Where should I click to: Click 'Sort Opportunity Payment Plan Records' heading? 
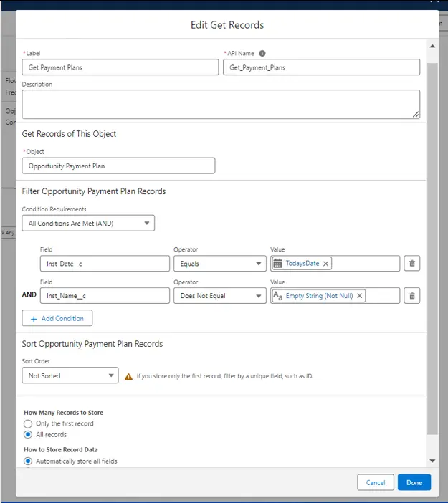click(x=92, y=344)
